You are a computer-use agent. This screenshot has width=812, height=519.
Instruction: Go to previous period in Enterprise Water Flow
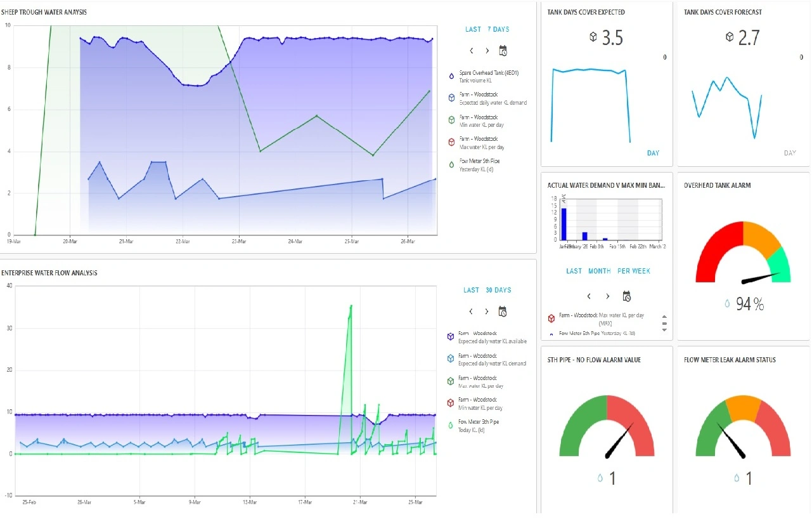471,312
